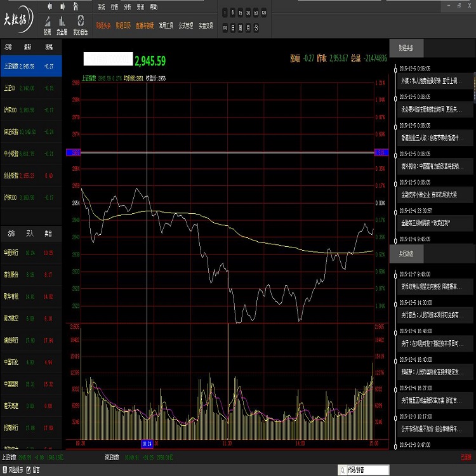Click the forward arrow navigation icon

(63, 6)
